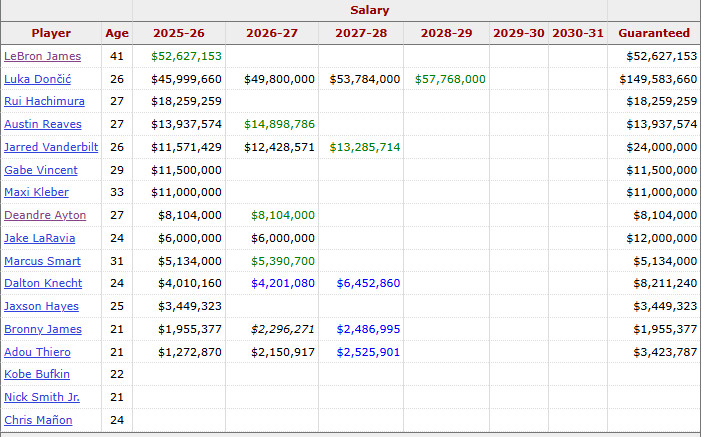702x437 pixels.
Task: Select Jarred Vanderbilt link
Action: coord(51,147)
